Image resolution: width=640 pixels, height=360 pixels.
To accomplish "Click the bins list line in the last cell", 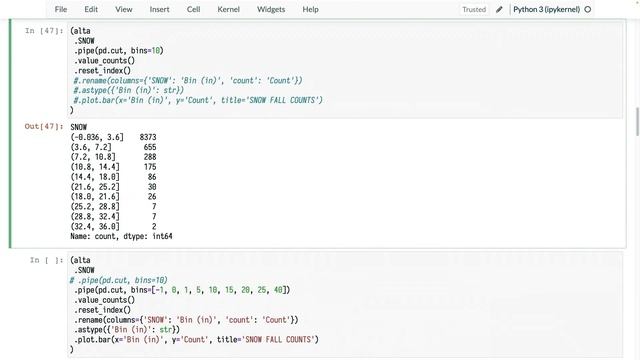I will pyautogui.click(x=182, y=290).
